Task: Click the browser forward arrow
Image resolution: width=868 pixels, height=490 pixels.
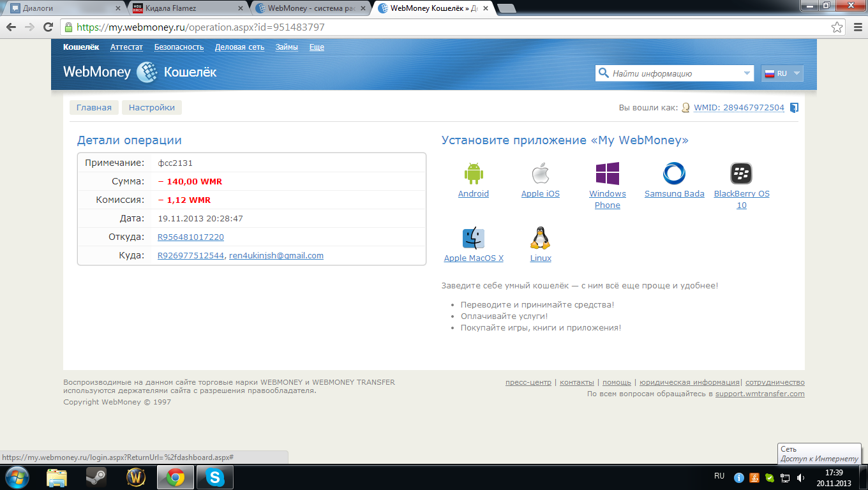Action: click(x=29, y=27)
